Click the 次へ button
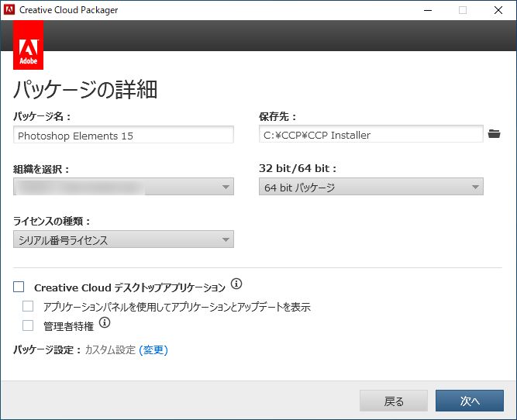Viewport: 517px width, 420px height. (x=470, y=401)
